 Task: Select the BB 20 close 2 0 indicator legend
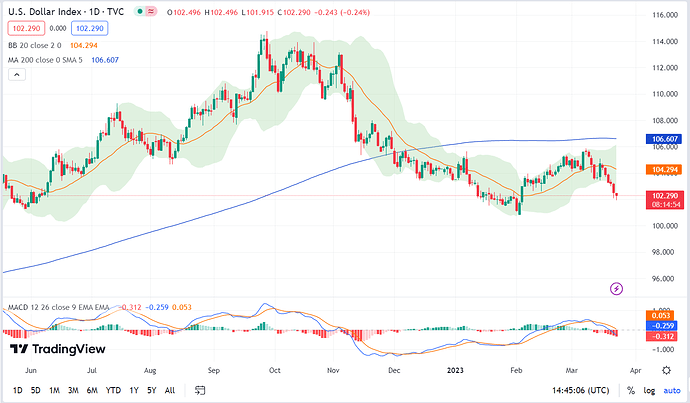tap(35, 45)
